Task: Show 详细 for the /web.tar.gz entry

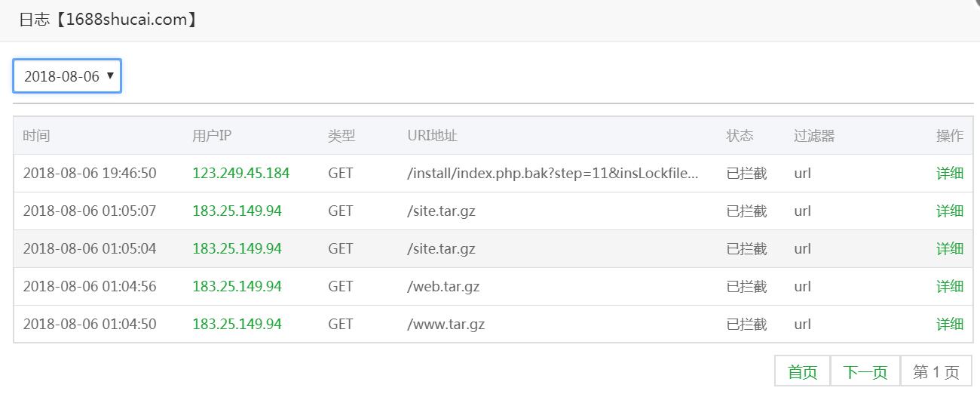Action: 949,286
